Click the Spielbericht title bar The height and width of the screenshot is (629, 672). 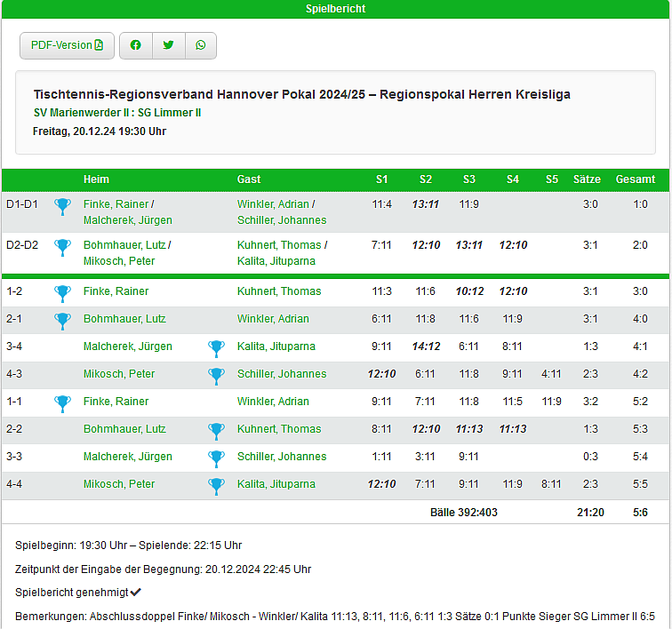tap(336, 9)
